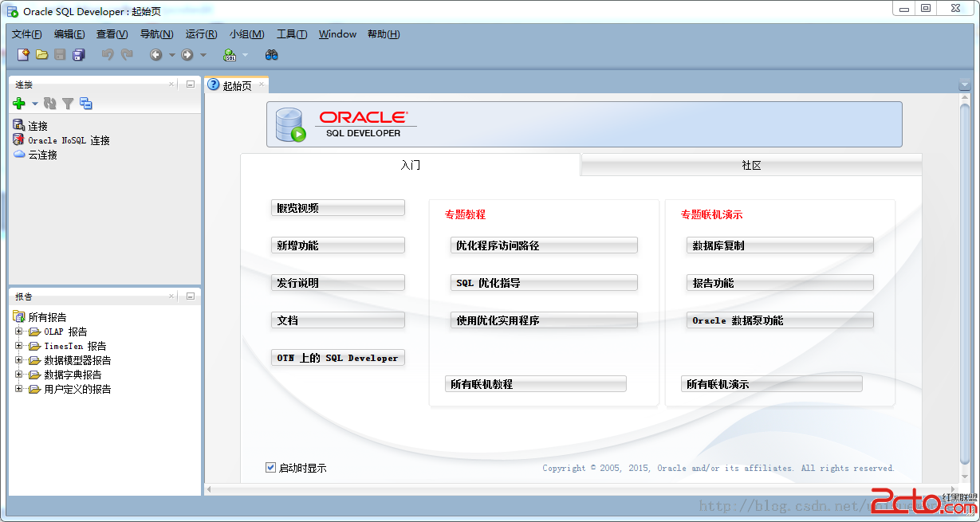Open the 文件(F) menu
The image size is (980, 522).
click(x=27, y=34)
